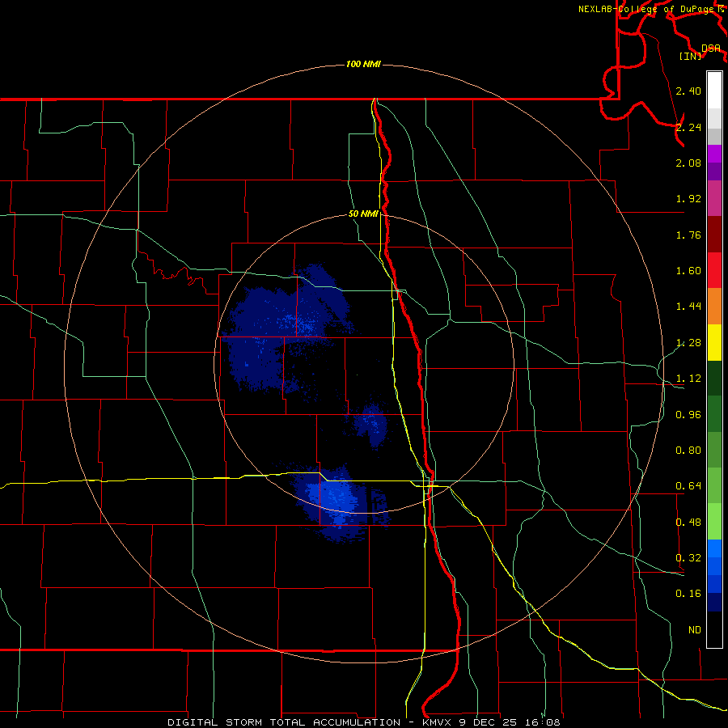Screen dimensions: 728x728
Task: Click the 50 NMI range ring label
Action: [x=363, y=214]
